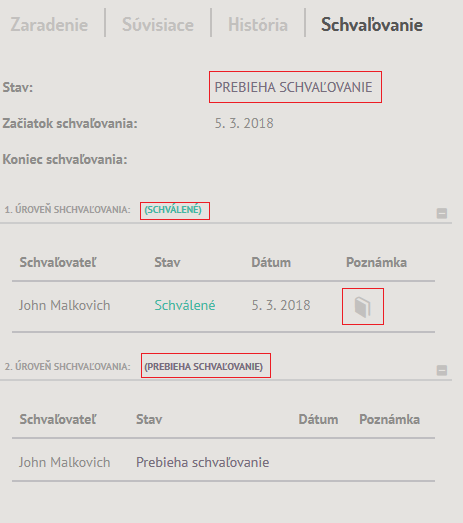Image resolution: width=463 pixels, height=523 pixels.
Task: Click the Stav header in second table
Action: tap(149, 420)
